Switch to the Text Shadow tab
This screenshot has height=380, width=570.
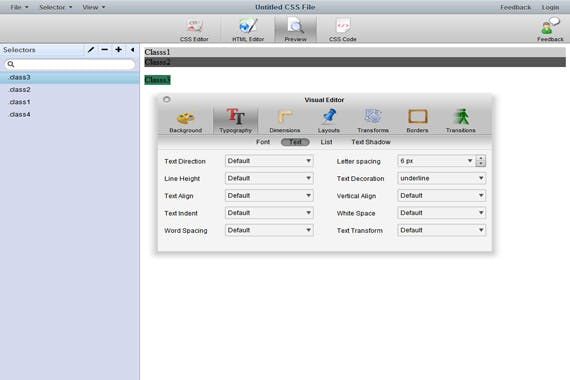(x=371, y=142)
